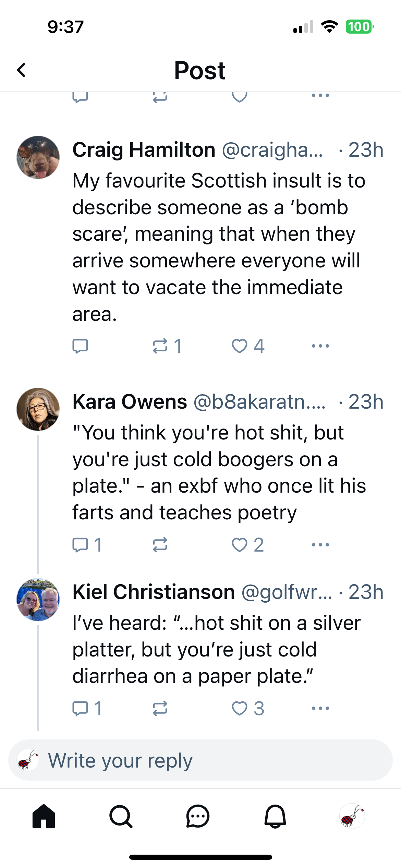Repost Kiel Christianson's post
Screen dimensions: 401x868
click(x=160, y=708)
